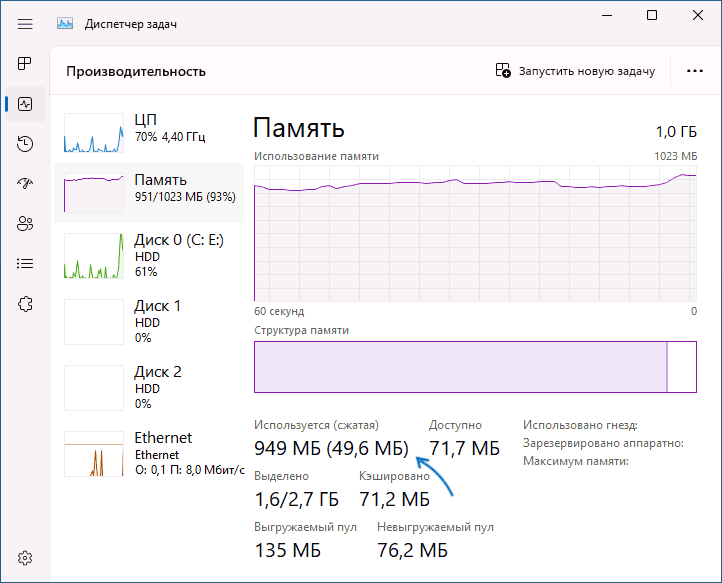The image size is (722, 583).
Task: Click Зарезервировано аппаратно label
Action: (603, 443)
